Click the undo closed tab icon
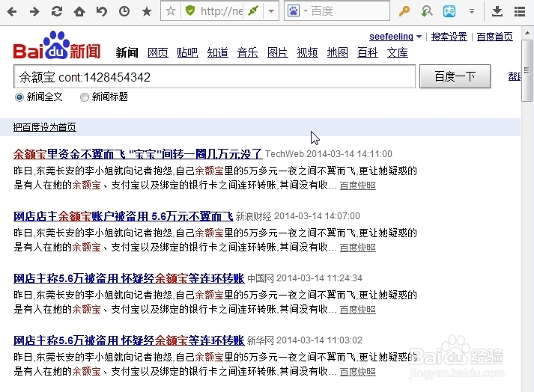This screenshot has height=392, width=534. (102, 11)
